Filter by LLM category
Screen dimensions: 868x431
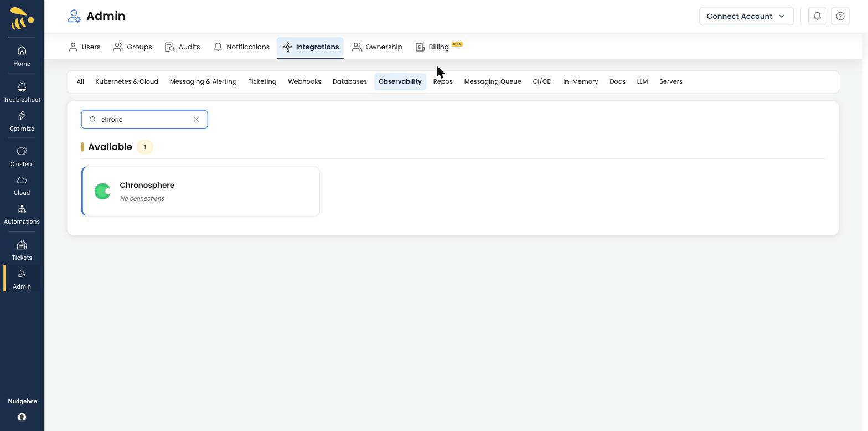point(642,81)
